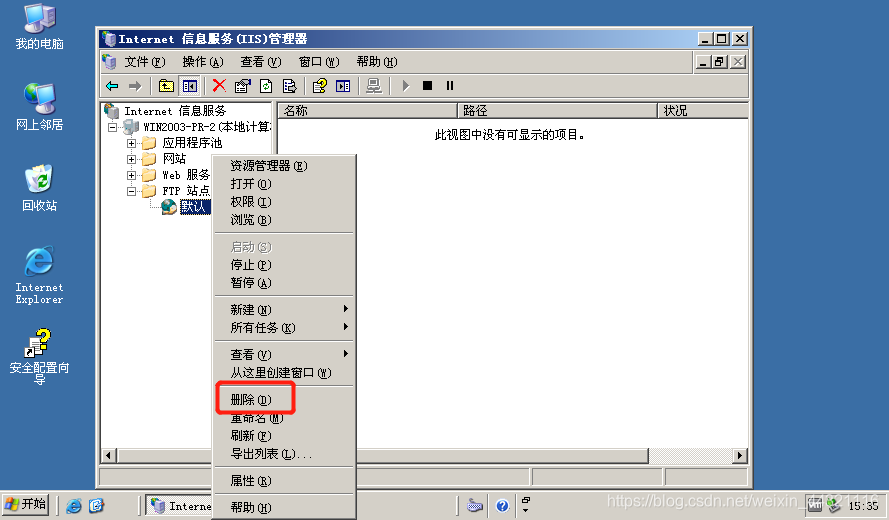Select the Network Neighborhood desktop icon

(39, 107)
